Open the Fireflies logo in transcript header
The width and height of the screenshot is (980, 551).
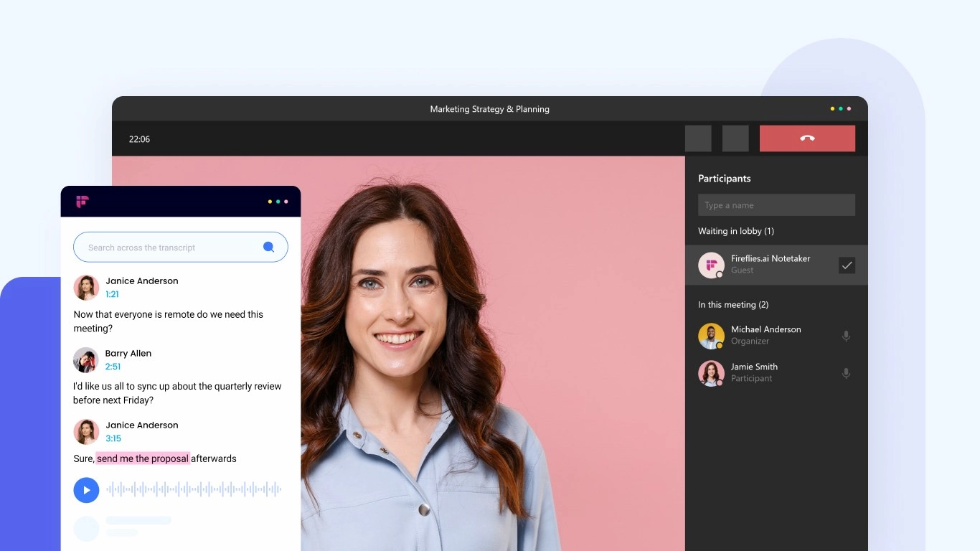click(82, 202)
